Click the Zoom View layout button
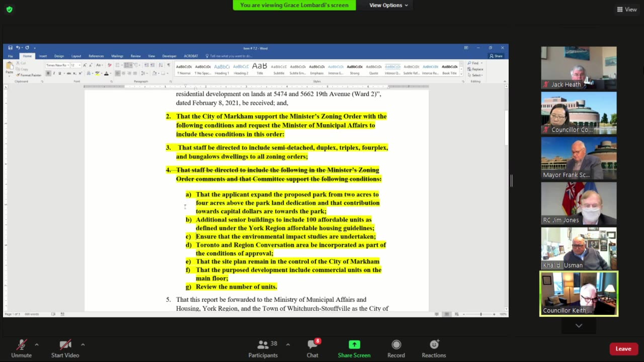This screenshot has width=644, height=362. pyautogui.click(x=627, y=9)
